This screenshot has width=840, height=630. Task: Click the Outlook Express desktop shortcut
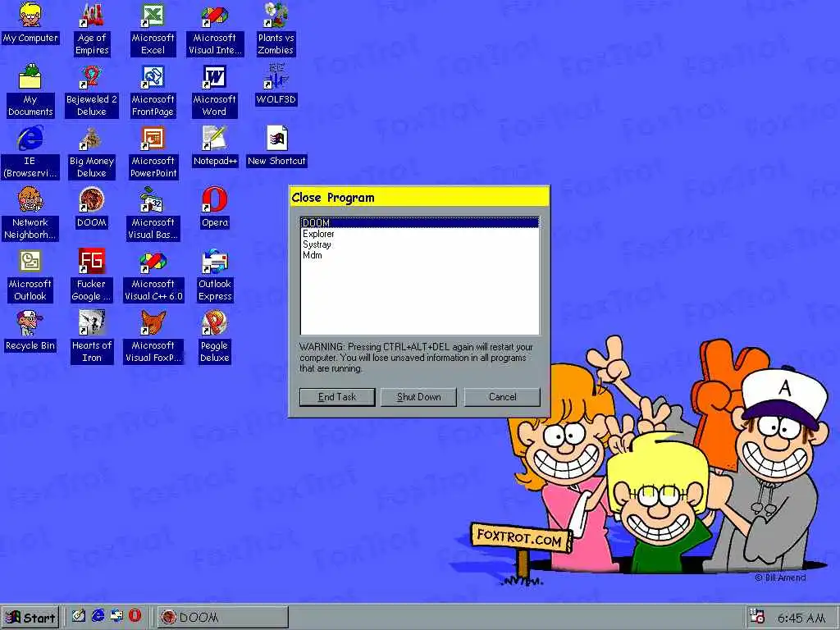point(215,276)
